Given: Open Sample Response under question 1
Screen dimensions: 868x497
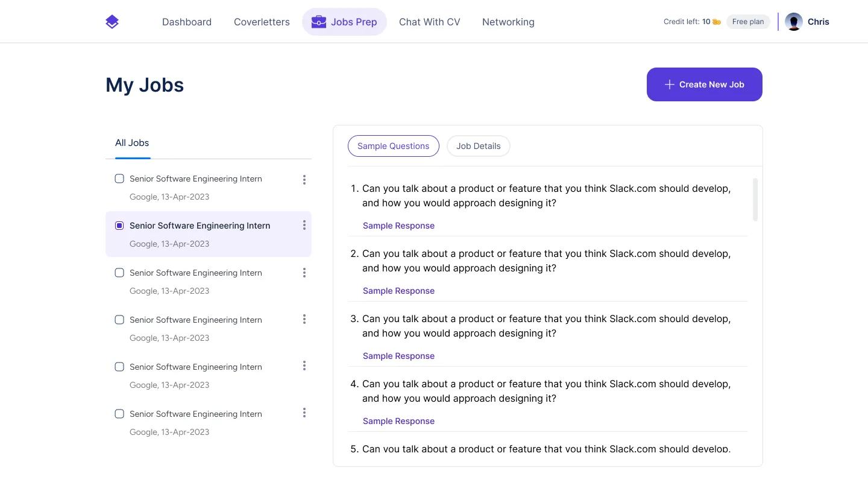Looking at the screenshot, I should (x=398, y=226).
